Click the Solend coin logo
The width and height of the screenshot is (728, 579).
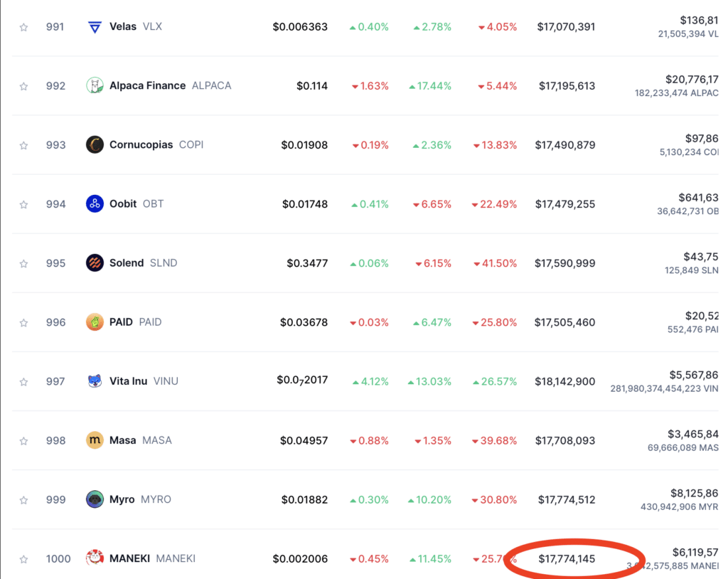click(x=95, y=263)
